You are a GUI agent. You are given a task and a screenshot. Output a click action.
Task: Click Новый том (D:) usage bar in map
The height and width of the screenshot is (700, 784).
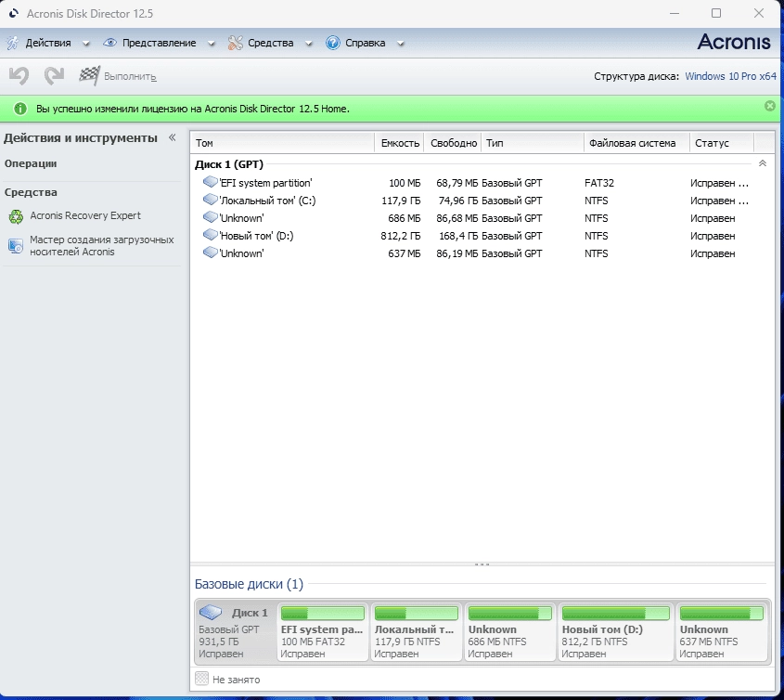coord(615,613)
